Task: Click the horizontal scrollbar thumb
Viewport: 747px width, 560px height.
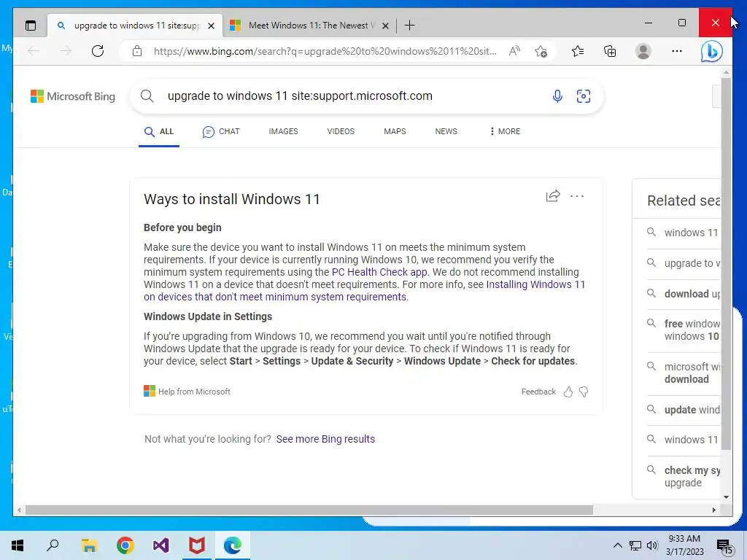Action: click(x=309, y=510)
